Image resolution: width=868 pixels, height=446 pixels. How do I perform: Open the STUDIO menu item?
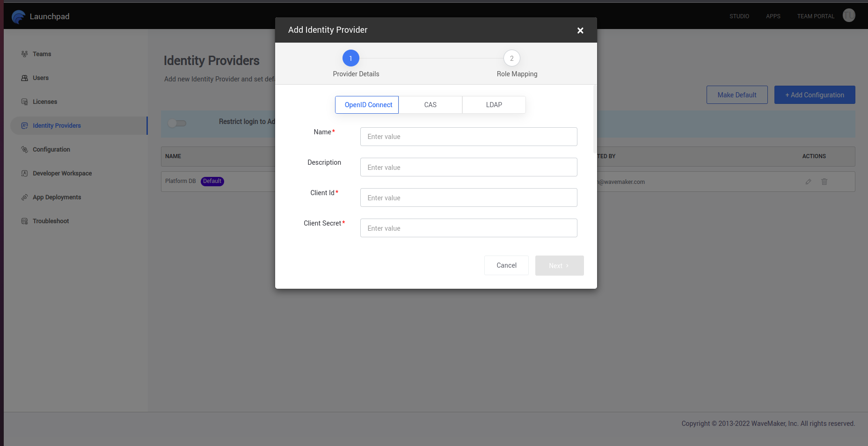click(739, 16)
